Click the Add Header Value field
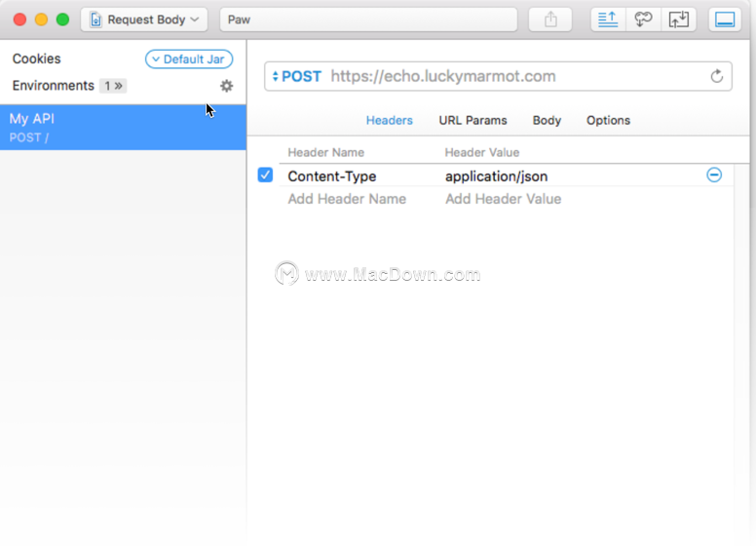 503,199
